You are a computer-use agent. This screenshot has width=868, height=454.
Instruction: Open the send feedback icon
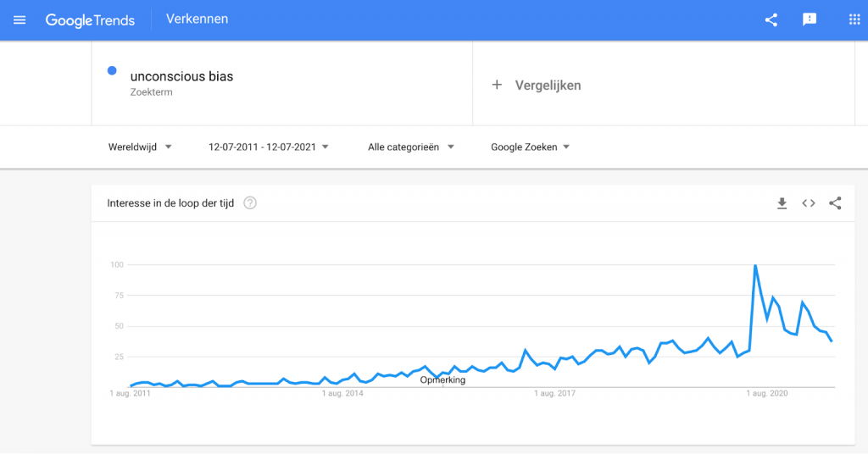[810, 20]
